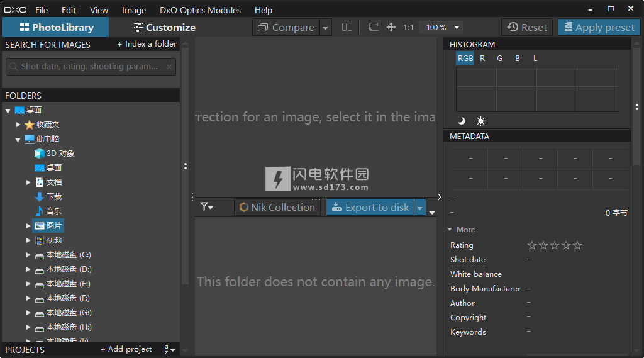The width and height of the screenshot is (644, 358).
Task: Open the image browser options arrow
Action: point(431,213)
